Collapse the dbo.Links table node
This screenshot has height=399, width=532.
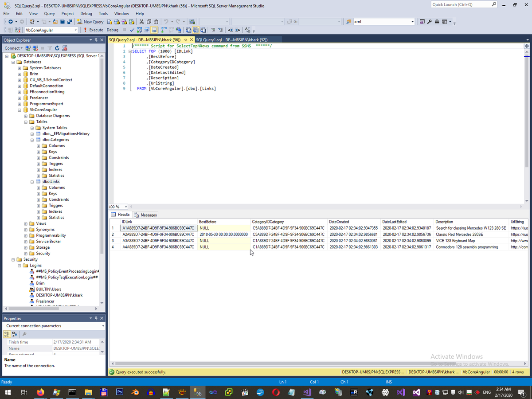[x=32, y=181]
